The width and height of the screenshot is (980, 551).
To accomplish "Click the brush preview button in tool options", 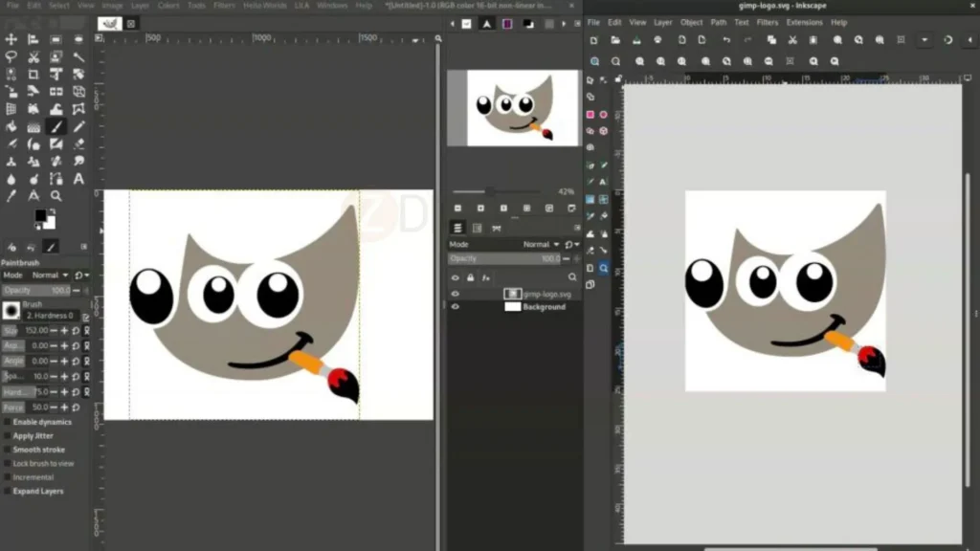I will [x=11, y=311].
